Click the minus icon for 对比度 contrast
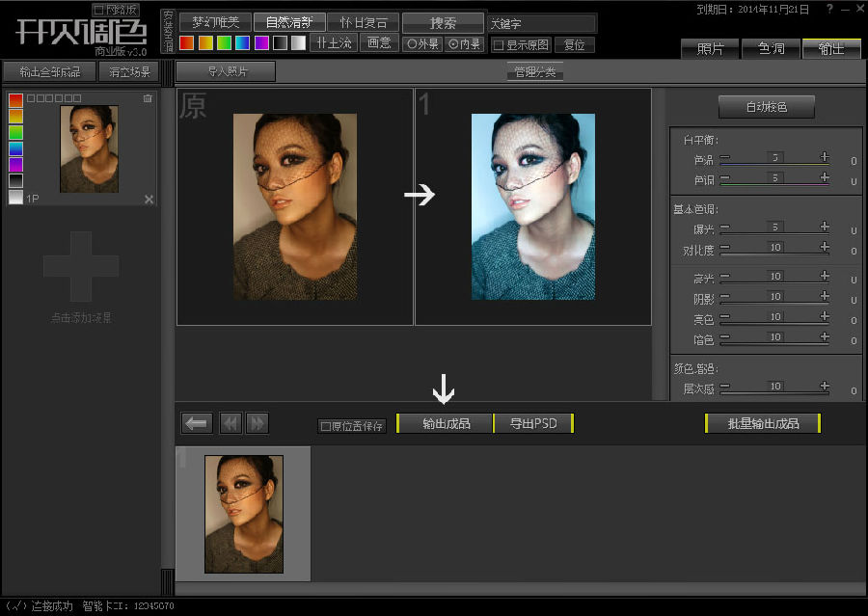Viewport: 868px width, 616px height. [724, 250]
